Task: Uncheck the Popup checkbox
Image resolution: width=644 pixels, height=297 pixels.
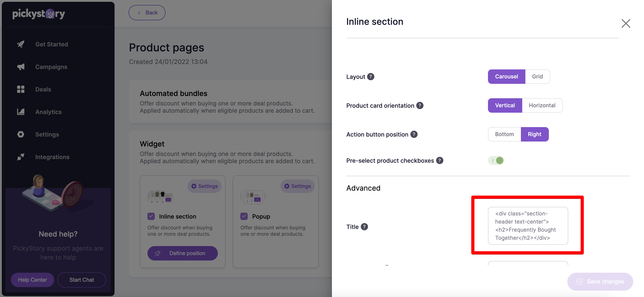Action: click(244, 216)
